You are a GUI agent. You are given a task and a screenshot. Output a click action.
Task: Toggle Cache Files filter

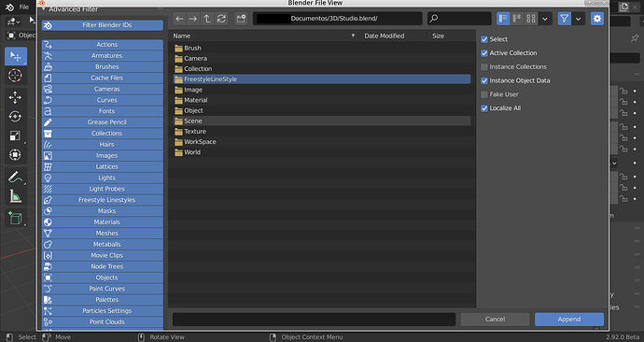[103, 78]
